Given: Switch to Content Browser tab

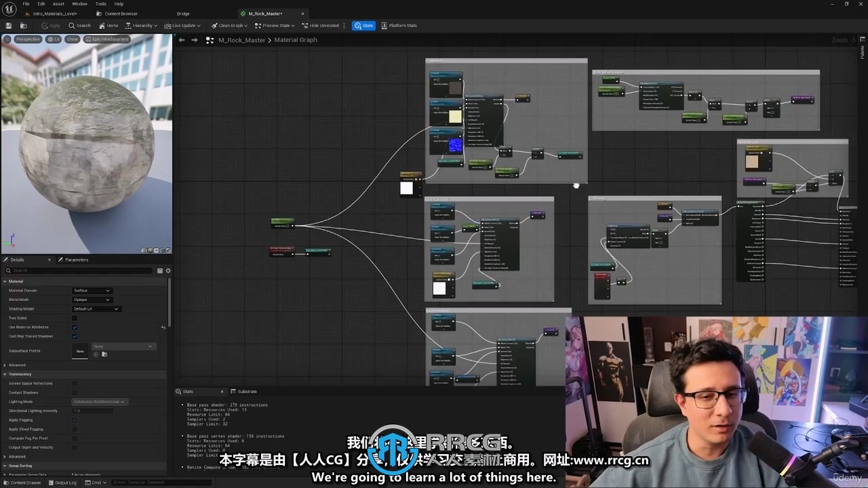Looking at the screenshot, I should click(x=117, y=14).
